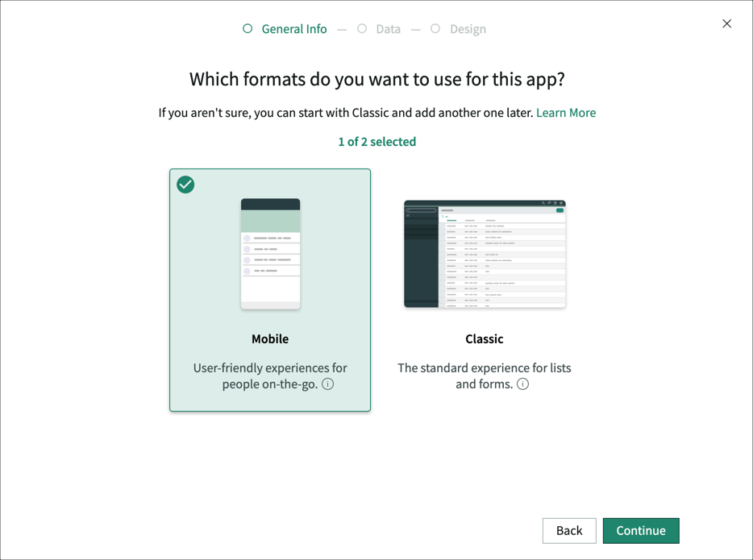753x560 pixels.
Task: Click the Mobile phone preview illustration
Action: coord(270,253)
